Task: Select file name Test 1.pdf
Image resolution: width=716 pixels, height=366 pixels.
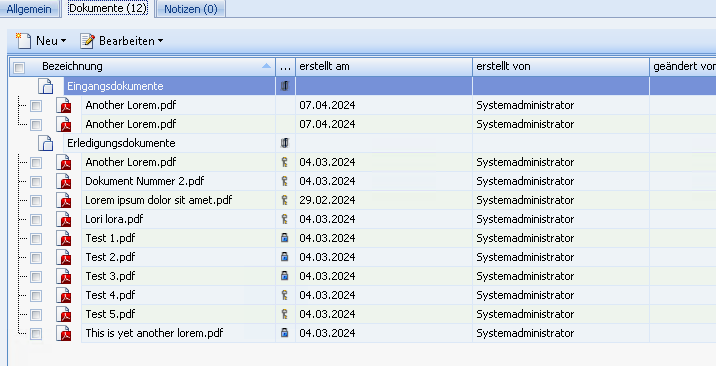Action: (x=110, y=238)
